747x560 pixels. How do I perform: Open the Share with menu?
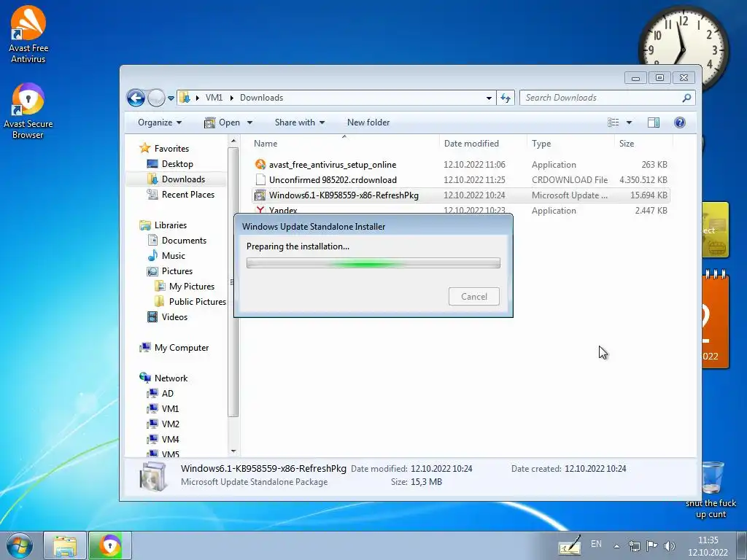pyautogui.click(x=300, y=122)
